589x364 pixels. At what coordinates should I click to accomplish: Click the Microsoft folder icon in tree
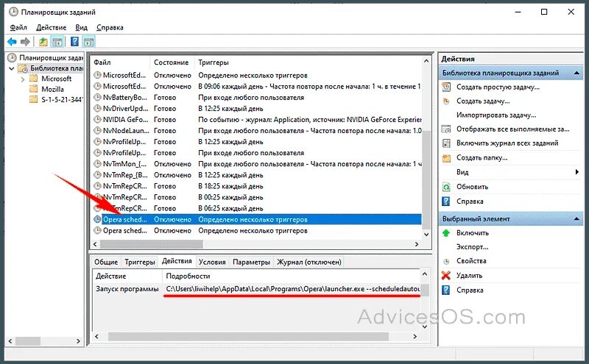(x=34, y=79)
